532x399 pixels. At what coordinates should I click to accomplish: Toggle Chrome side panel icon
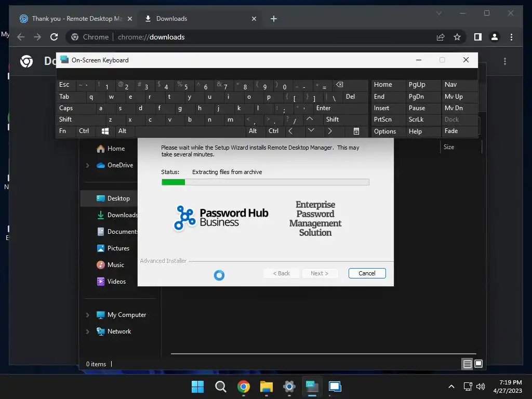(x=478, y=37)
